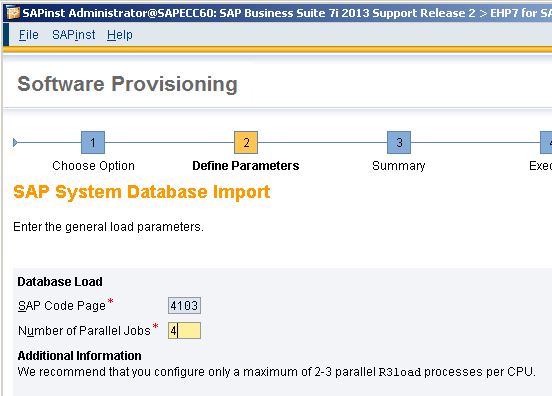Screen dimensions: 552x396
Task: Click partially visible step 4 box
Action: (546, 143)
